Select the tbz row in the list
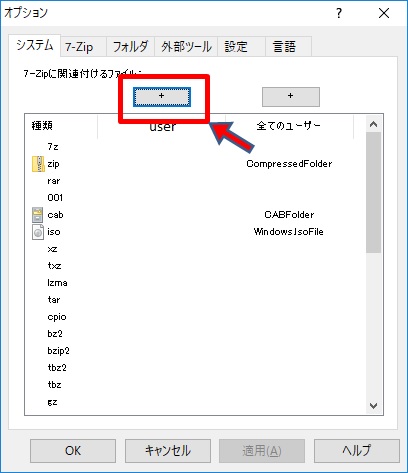 [195, 385]
